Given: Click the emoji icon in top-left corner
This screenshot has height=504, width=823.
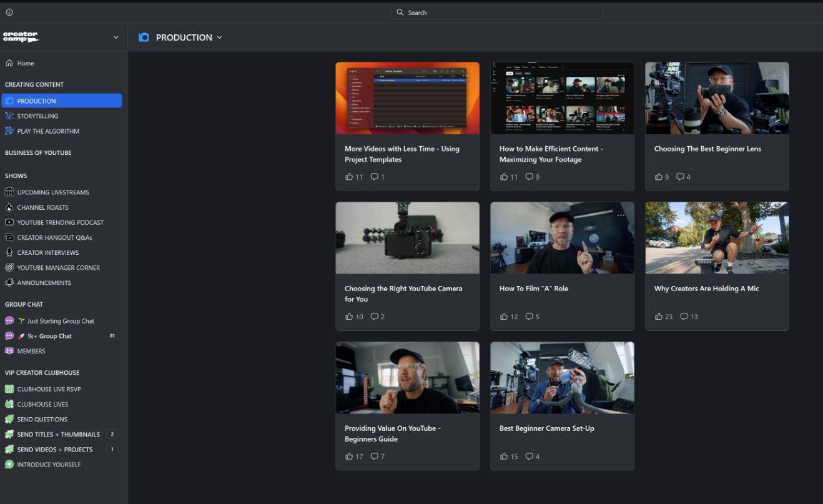Looking at the screenshot, I should 9,12.
